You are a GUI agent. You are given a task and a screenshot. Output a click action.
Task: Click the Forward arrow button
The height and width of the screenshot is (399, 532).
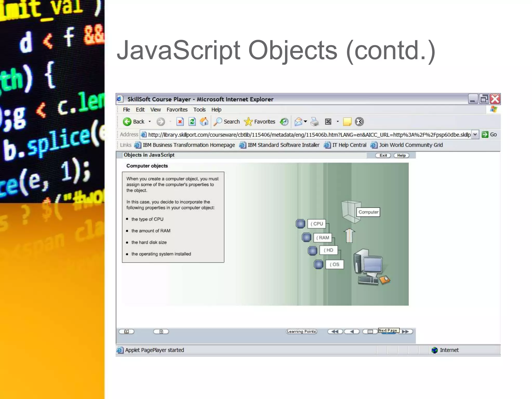161,122
